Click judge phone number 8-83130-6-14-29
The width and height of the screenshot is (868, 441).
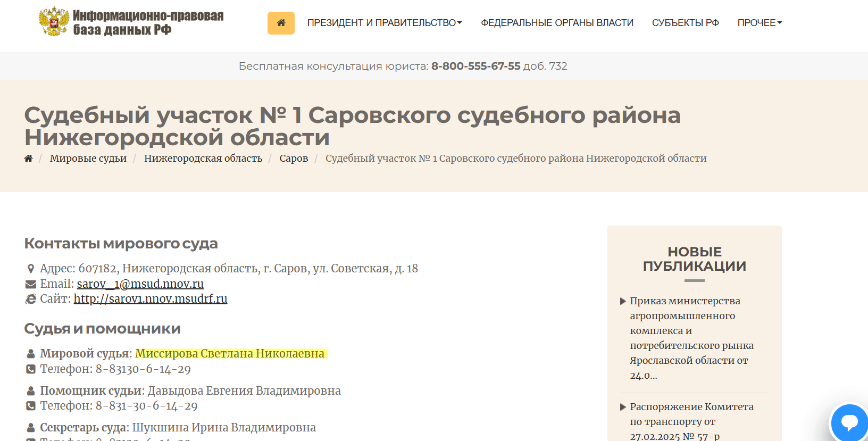tap(143, 369)
